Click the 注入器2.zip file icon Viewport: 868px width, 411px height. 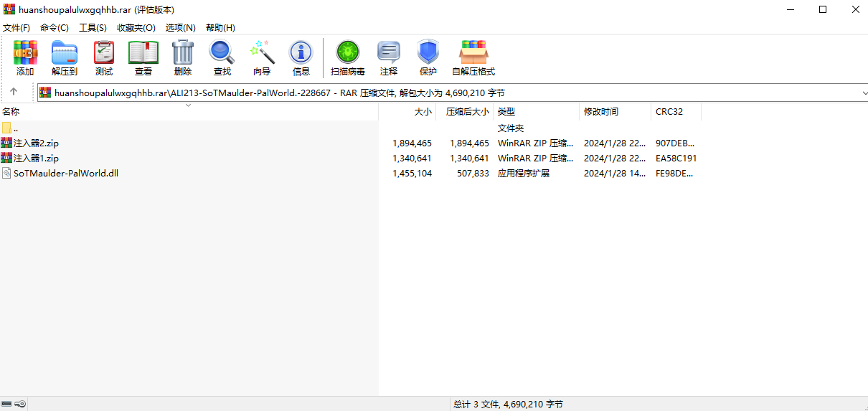coord(6,143)
